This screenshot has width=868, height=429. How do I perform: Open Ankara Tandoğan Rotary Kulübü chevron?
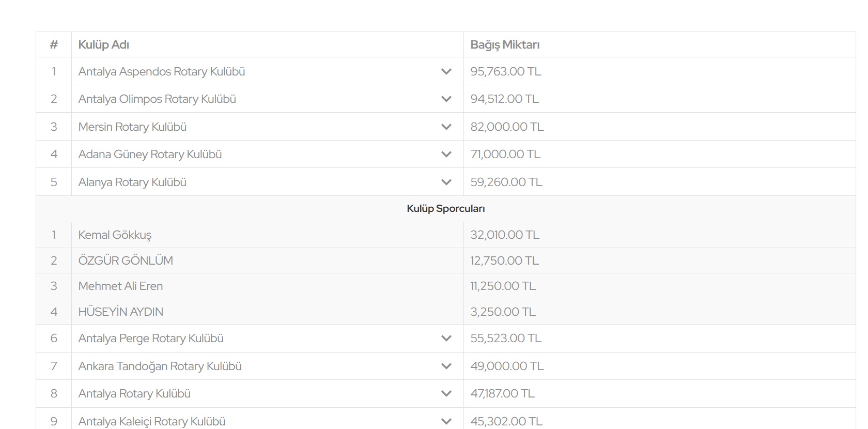click(x=446, y=366)
